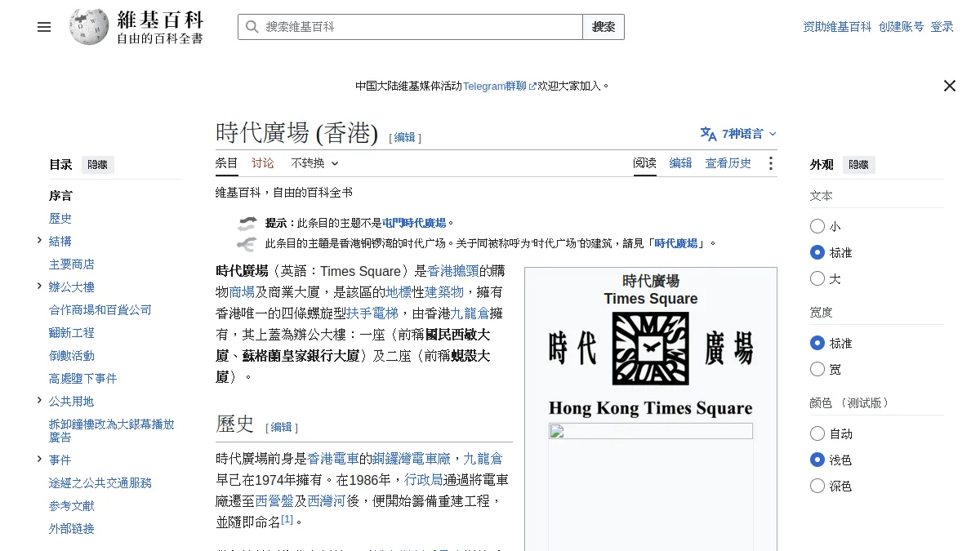Click the 搜索 search button

(x=604, y=27)
